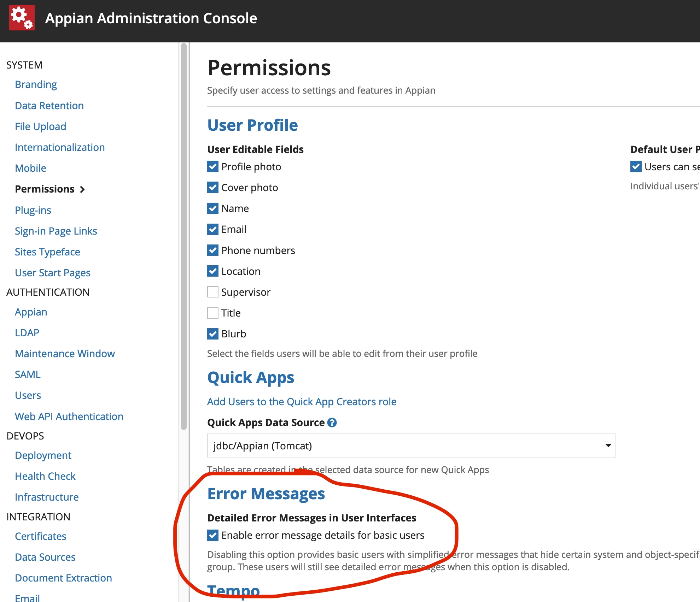
Task: Navigate to Internationalization
Action: (60, 147)
